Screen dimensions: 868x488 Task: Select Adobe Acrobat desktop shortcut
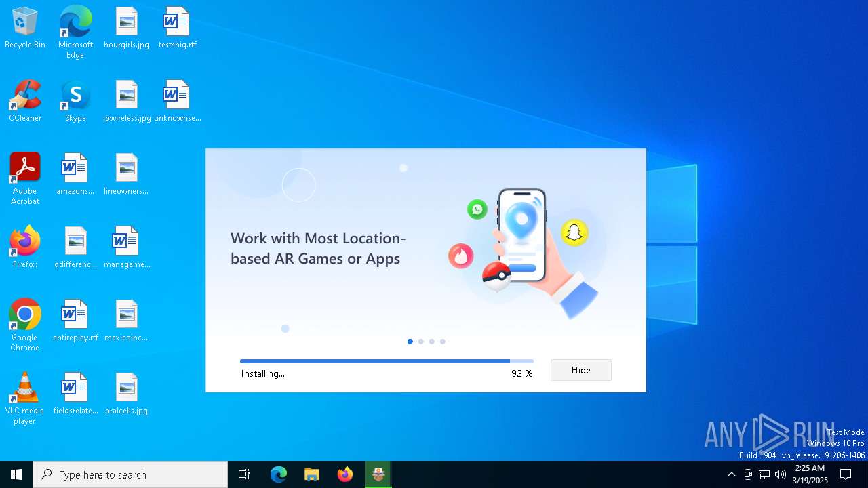(x=25, y=179)
